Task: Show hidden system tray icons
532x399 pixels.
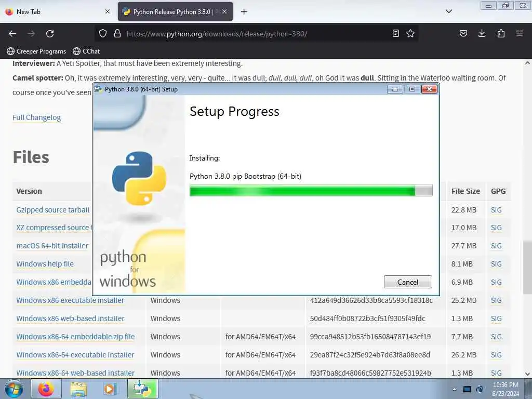Action: click(x=454, y=389)
